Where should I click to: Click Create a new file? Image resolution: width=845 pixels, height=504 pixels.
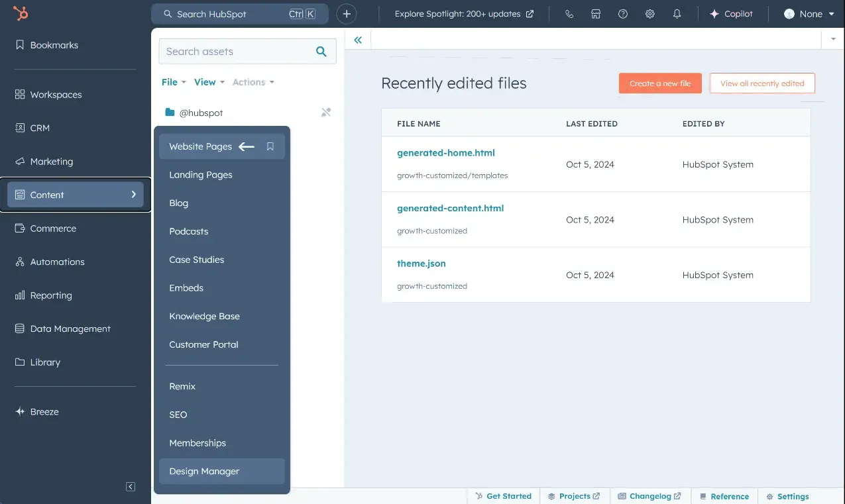[x=660, y=83]
